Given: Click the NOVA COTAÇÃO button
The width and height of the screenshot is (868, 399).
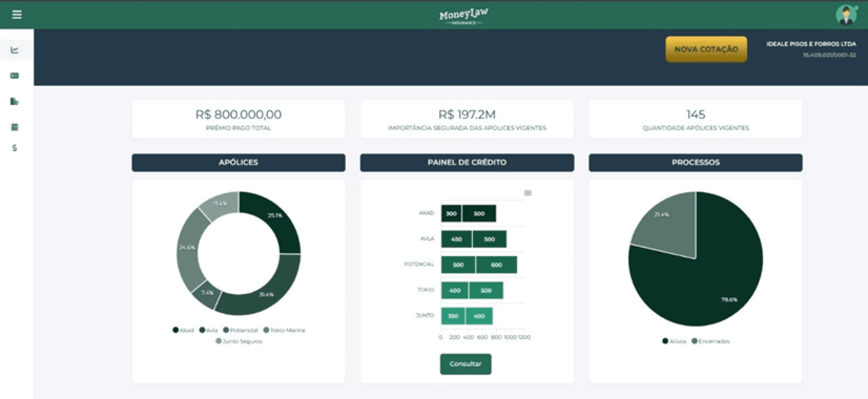Looking at the screenshot, I should point(706,49).
